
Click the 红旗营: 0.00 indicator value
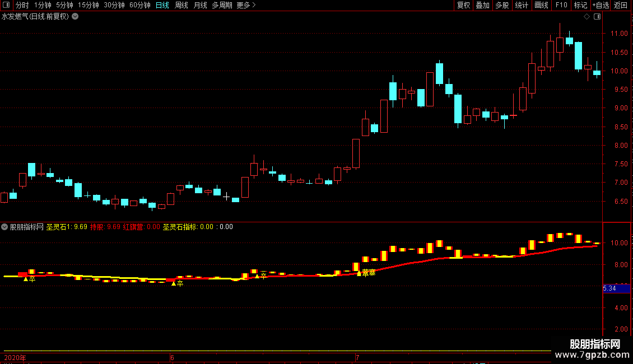(141, 227)
